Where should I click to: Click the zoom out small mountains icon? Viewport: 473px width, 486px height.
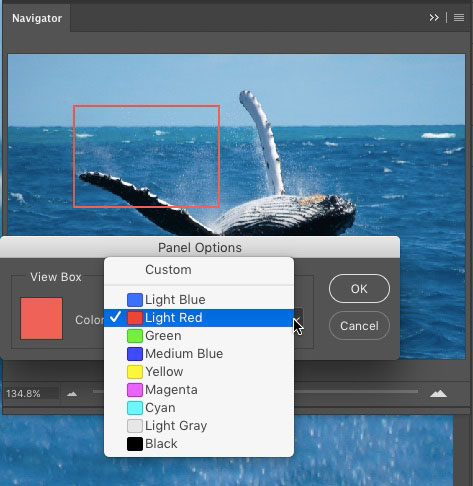[72, 394]
